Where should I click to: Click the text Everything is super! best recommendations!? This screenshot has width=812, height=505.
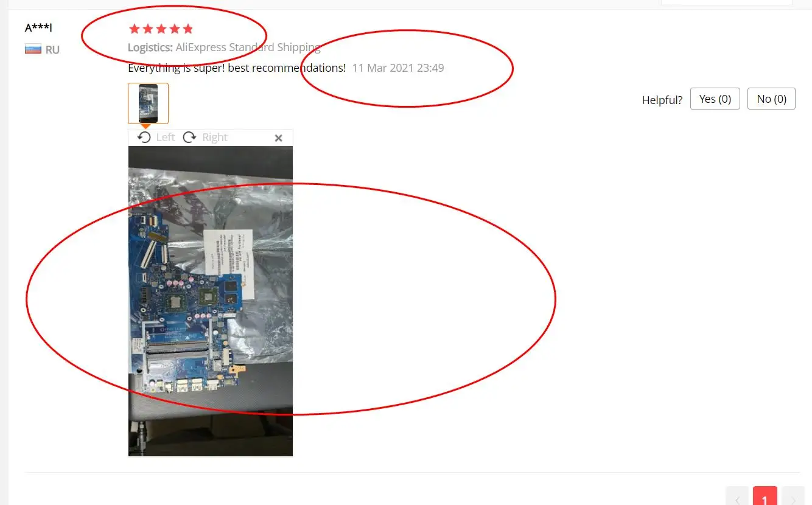point(237,68)
